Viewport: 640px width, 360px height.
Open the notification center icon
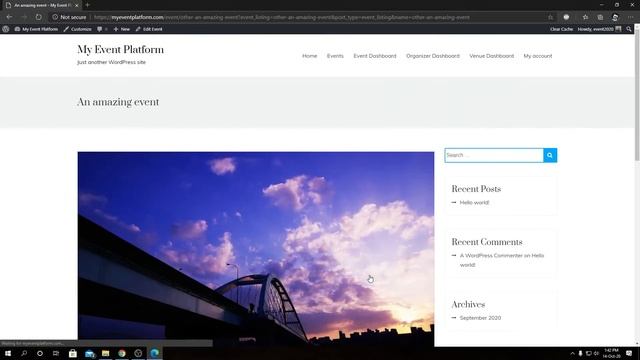pyautogui.click(x=629, y=353)
